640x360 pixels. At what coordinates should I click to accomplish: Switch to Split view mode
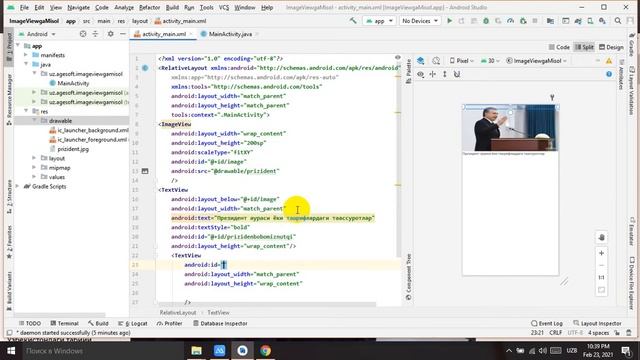[584, 47]
